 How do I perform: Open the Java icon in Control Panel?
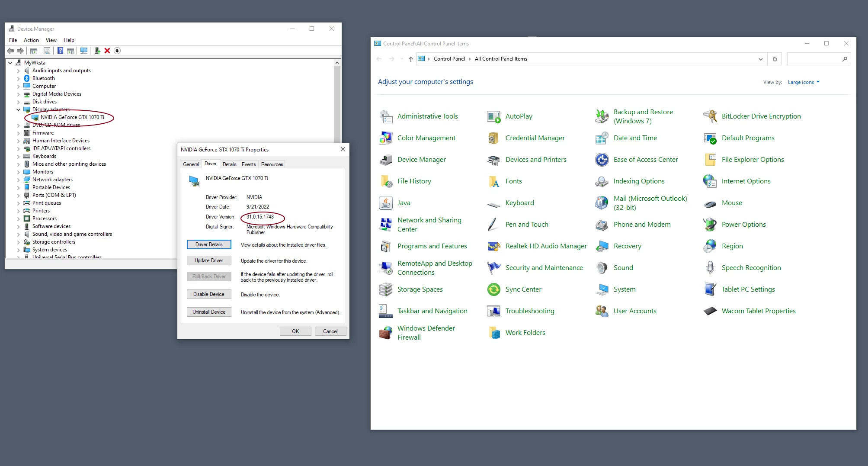(x=385, y=203)
